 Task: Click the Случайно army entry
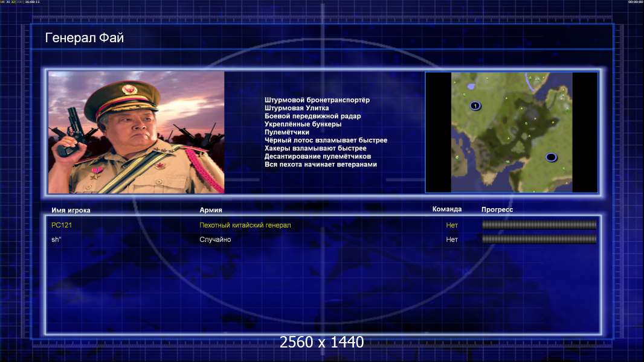click(x=215, y=240)
